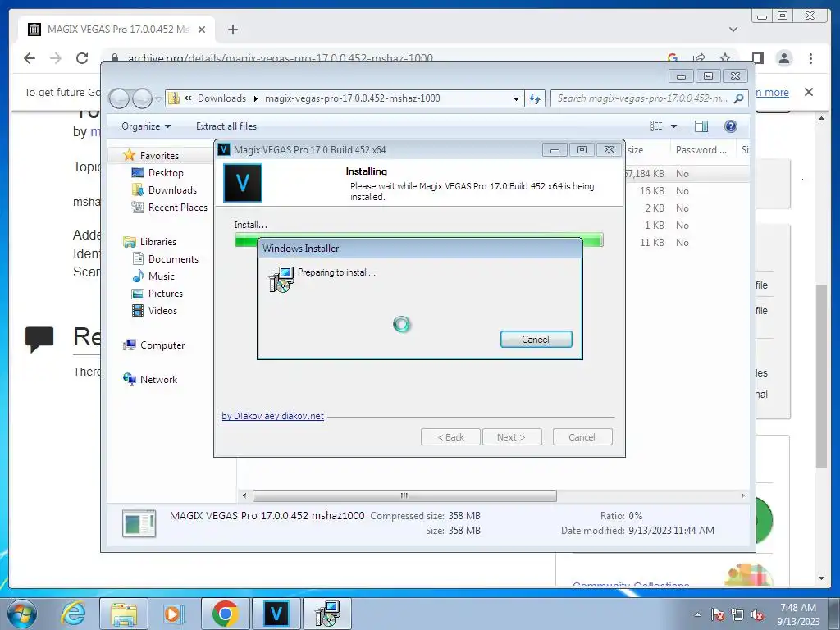Cancel the Windows Installer preparation dialog

pos(536,339)
